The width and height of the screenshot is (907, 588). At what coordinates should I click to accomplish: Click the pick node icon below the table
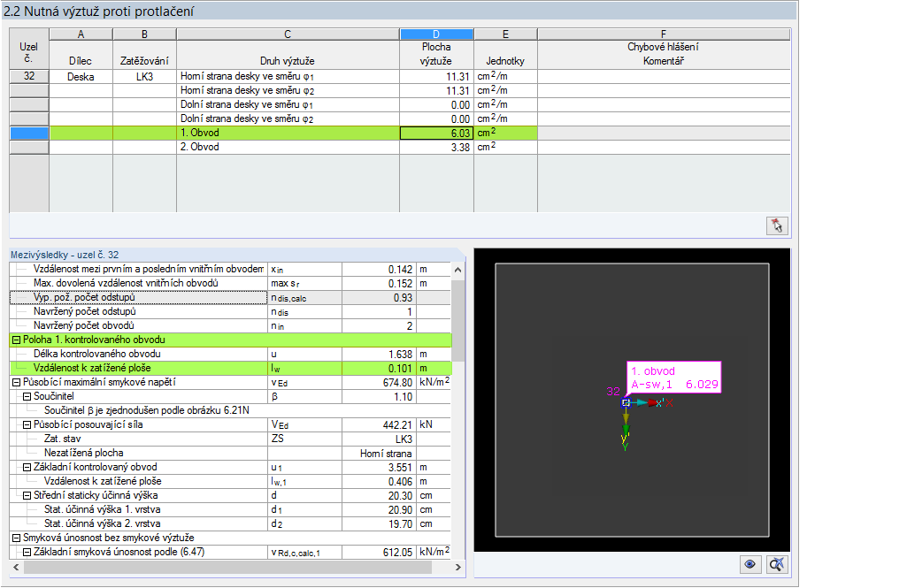tap(777, 225)
